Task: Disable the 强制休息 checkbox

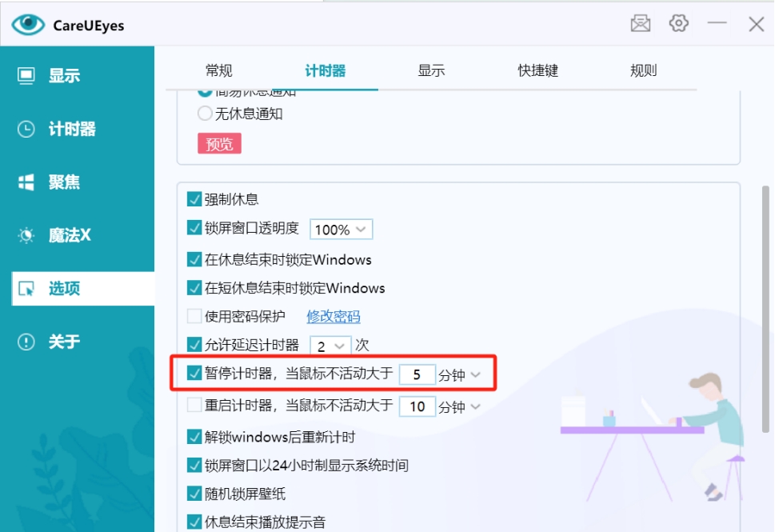Action: pyautogui.click(x=194, y=199)
